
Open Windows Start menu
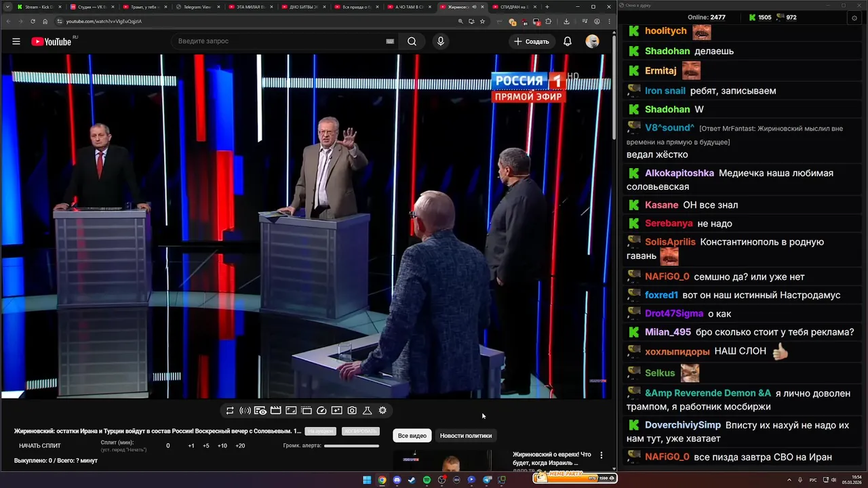(x=367, y=480)
